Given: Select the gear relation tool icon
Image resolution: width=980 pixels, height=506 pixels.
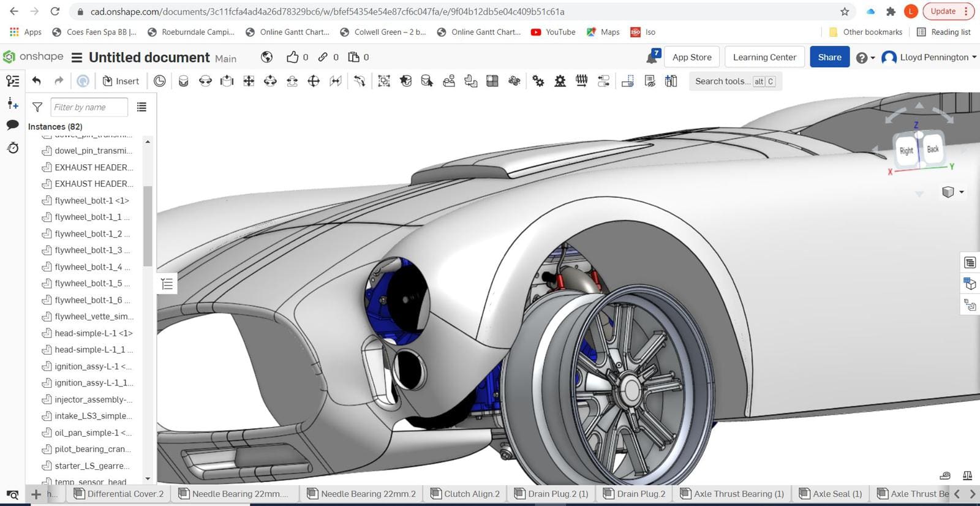Looking at the screenshot, I should (538, 81).
